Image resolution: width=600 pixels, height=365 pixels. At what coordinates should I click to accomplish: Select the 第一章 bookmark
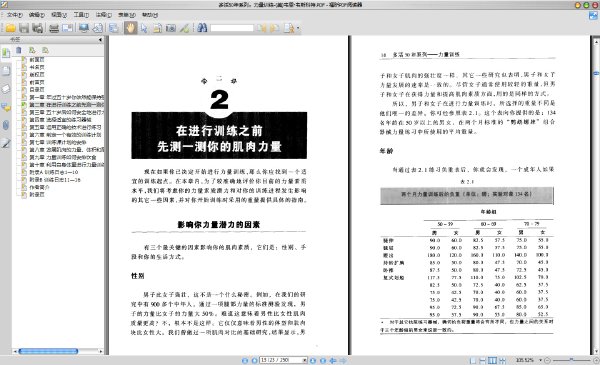[67, 97]
